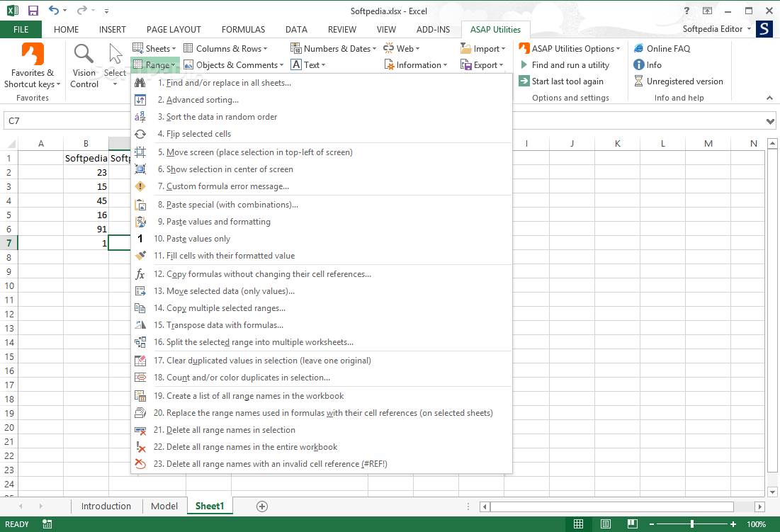Image resolution: width=780 pixels, height=532 pixels.
Task: Click the zoom slider handle
Action: click(x=692, y=524)
